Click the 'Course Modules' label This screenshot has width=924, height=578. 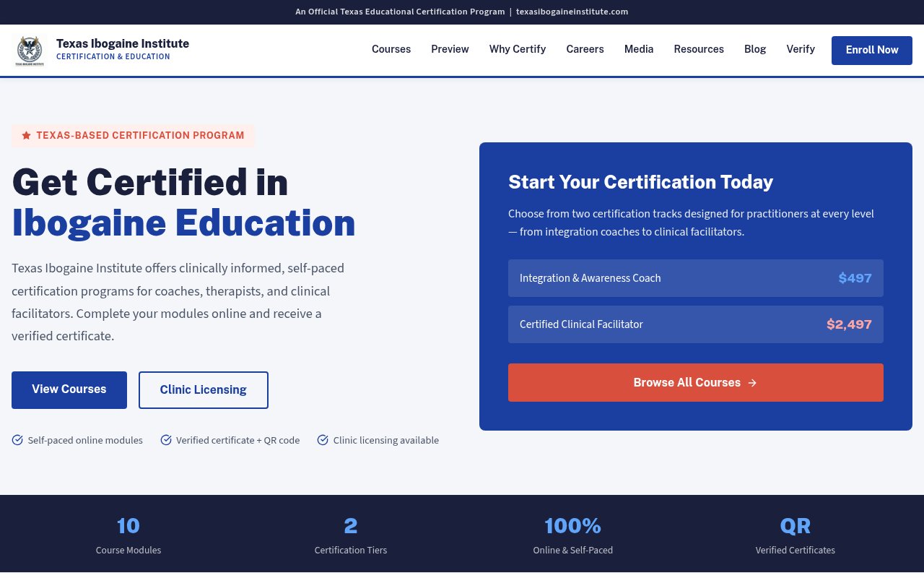128,550
